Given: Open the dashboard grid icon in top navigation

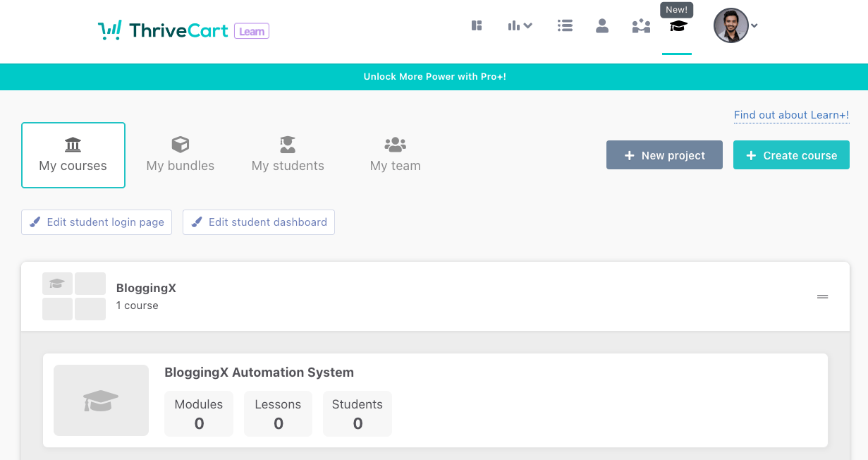Looking at the screenshot, I should pyautogui.click(x=477, y=26).
